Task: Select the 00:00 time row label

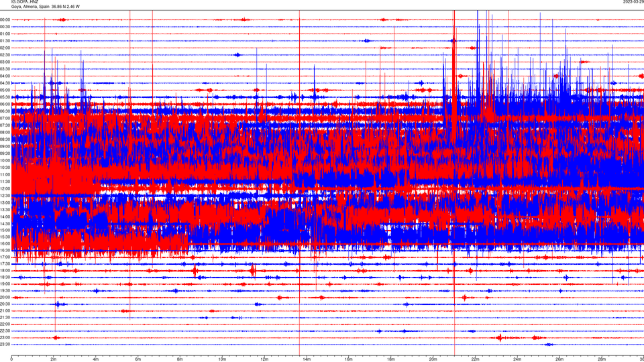Action: tap(5, 19)
